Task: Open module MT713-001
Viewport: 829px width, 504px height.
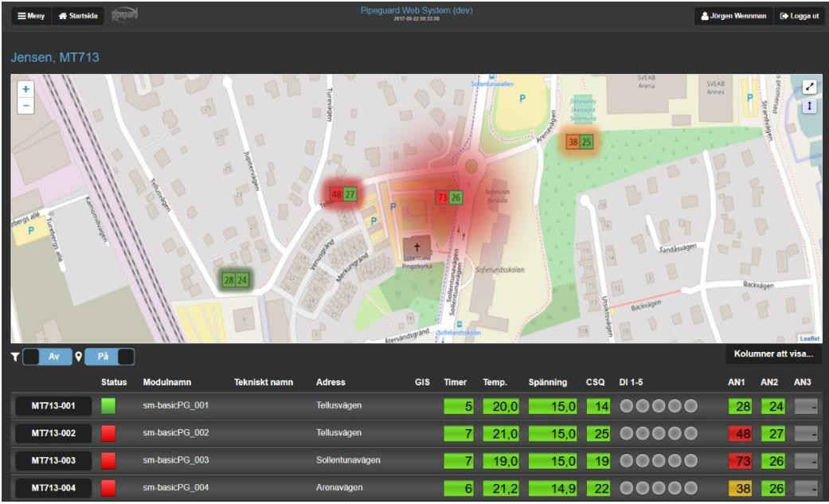Action: point(53,405)
